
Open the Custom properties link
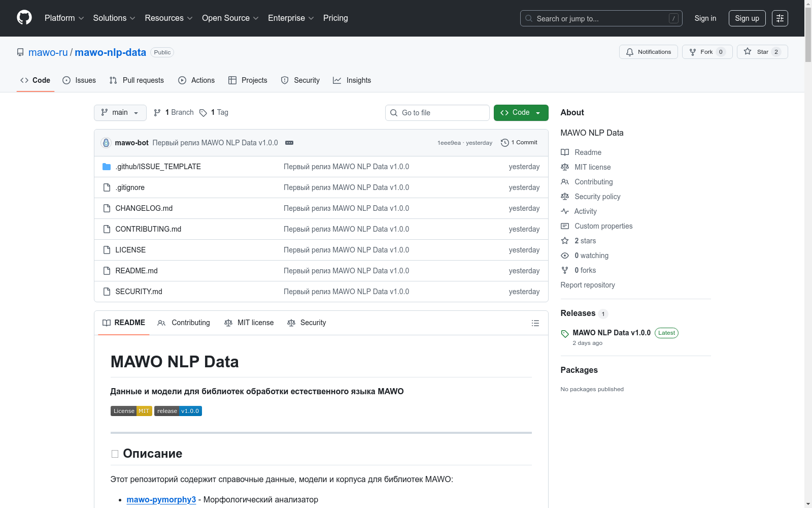[x=603, y=226]
